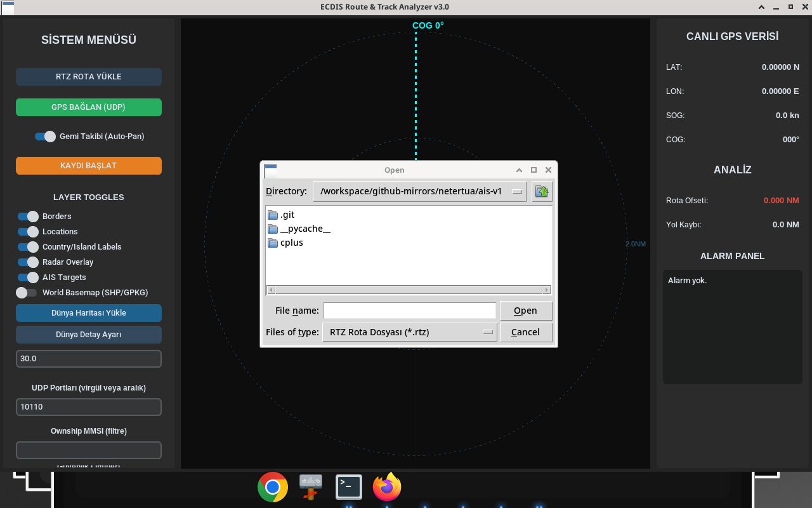Click the LON 0.00000 E value
812x508 pixels.
point(780,91)
